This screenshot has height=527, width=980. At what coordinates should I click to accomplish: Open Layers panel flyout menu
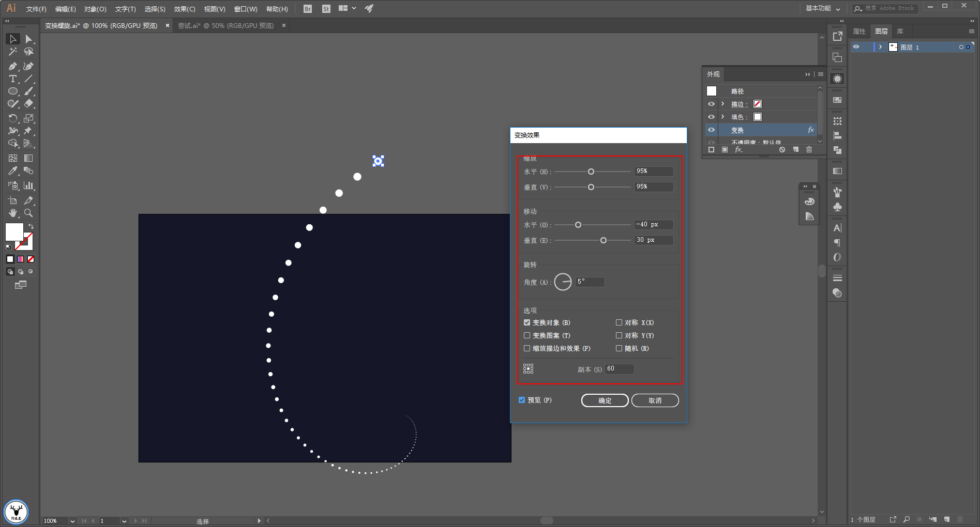point(971,32)
